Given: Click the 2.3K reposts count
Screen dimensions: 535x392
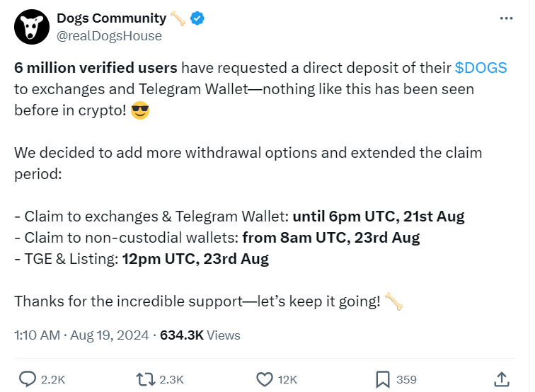Looking at the screenshot, I should (x=172, y=380).
